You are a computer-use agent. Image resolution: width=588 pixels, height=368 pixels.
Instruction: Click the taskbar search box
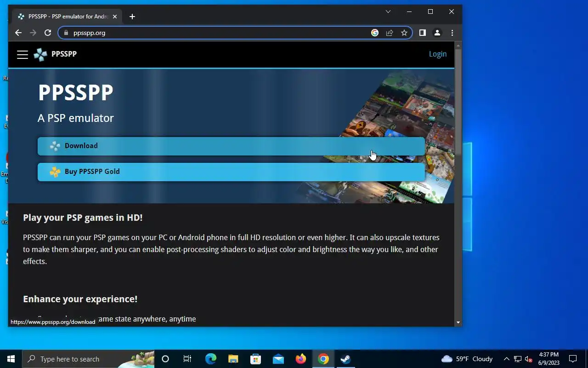[x=88, y=359]
